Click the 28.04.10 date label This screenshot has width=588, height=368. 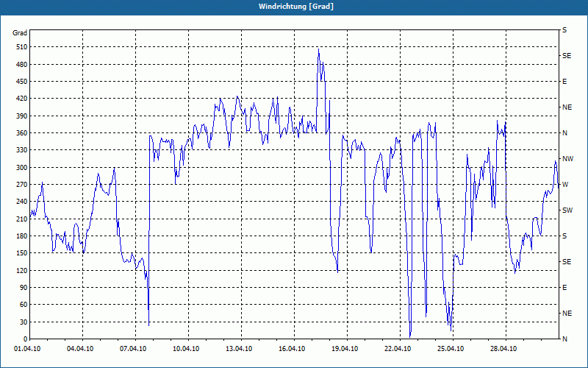(503, 349)
